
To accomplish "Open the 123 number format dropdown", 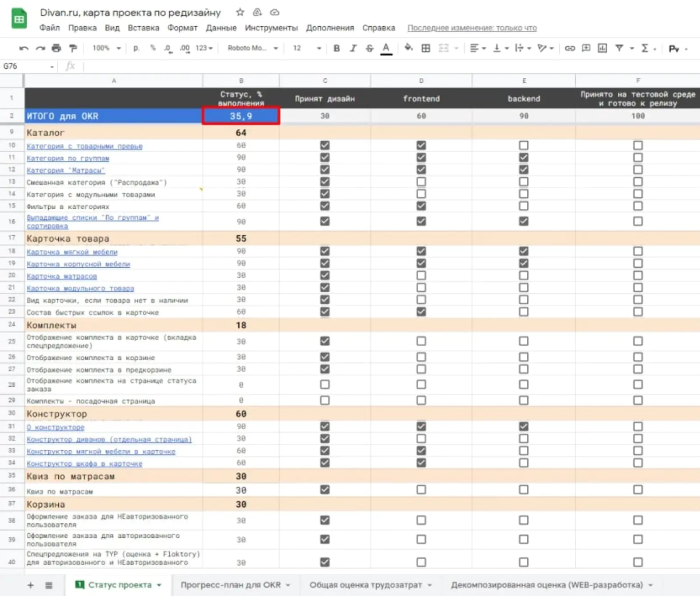I will [204, 48].
